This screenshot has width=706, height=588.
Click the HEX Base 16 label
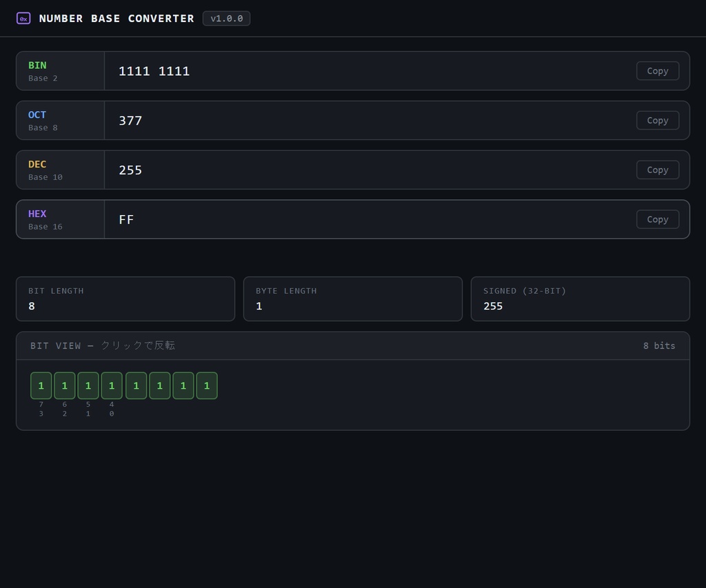(61, 219)
